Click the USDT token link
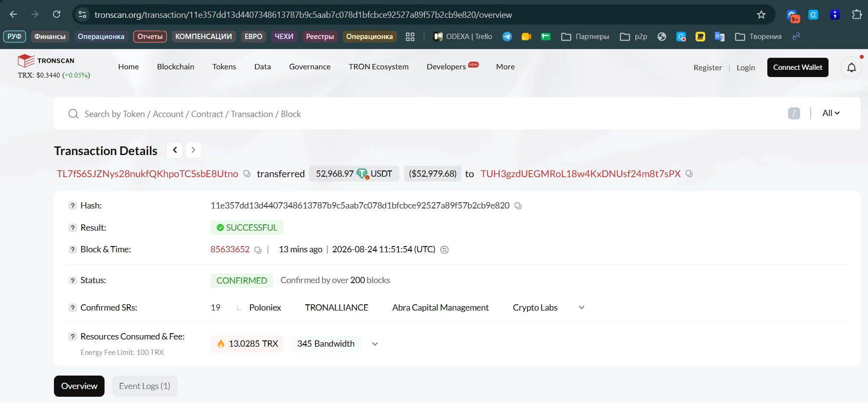Viewport: 868px width, 403px height. coord(381,174)
